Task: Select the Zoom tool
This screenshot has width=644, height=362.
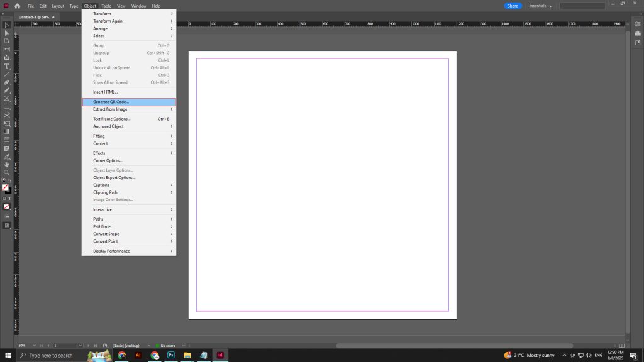Action: pyautogui.click(x=8, y=172)
